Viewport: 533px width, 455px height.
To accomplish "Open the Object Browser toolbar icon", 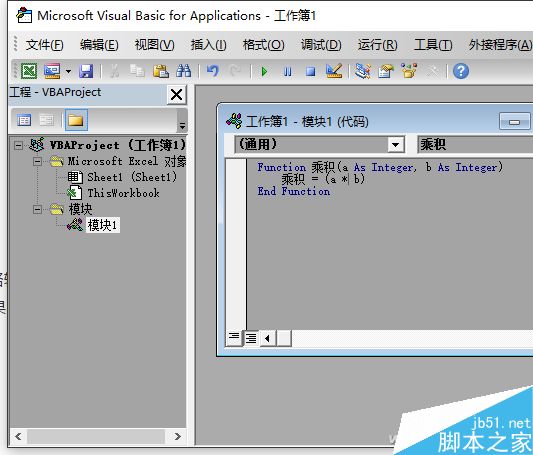I will click(x=409, y=71).
